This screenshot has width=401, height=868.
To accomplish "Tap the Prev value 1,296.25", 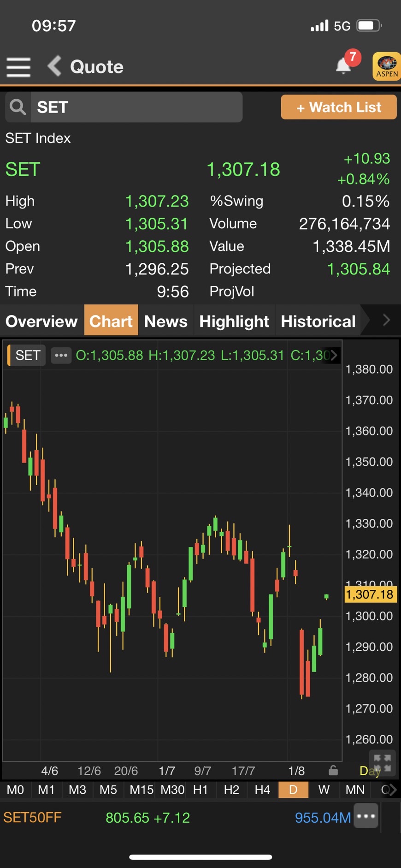I will coord(157,269).
